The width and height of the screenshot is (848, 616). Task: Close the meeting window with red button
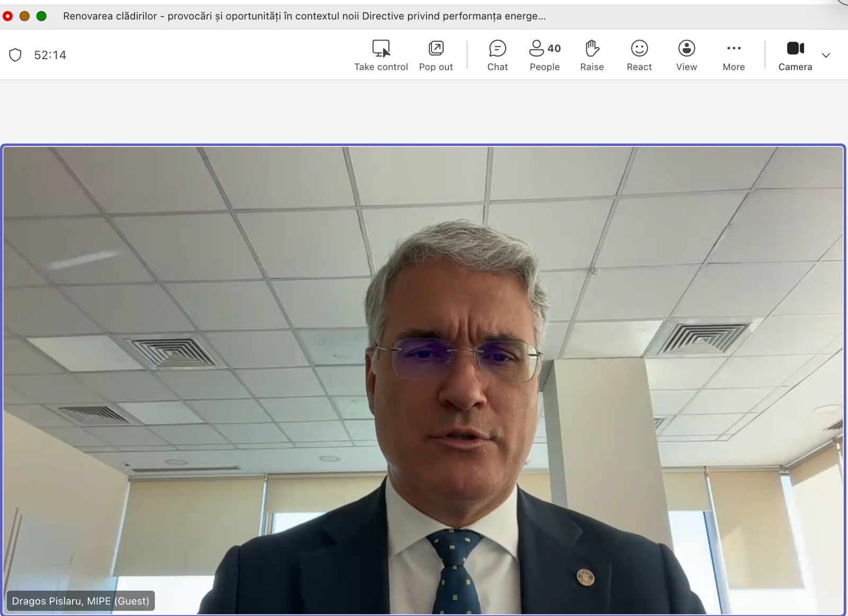click(8, 16)
